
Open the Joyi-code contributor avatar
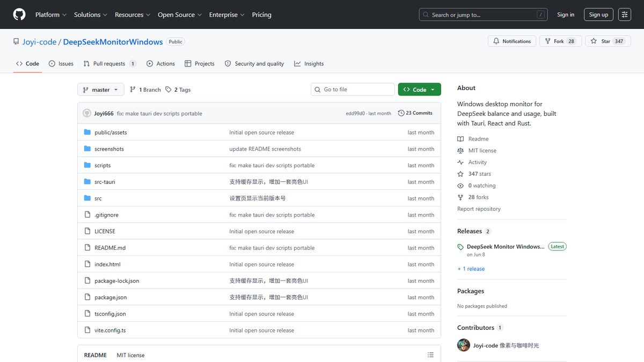[464, 345]
